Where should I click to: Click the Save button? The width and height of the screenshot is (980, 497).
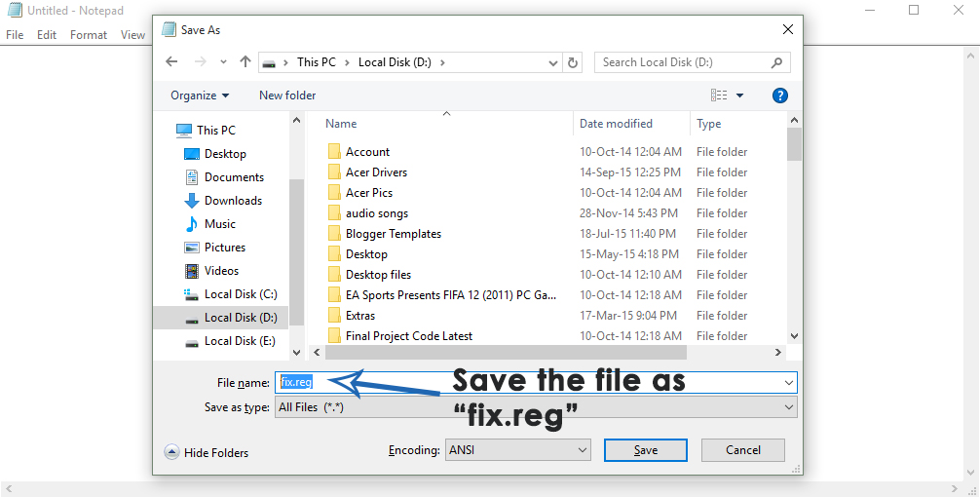tap(646, 450)
